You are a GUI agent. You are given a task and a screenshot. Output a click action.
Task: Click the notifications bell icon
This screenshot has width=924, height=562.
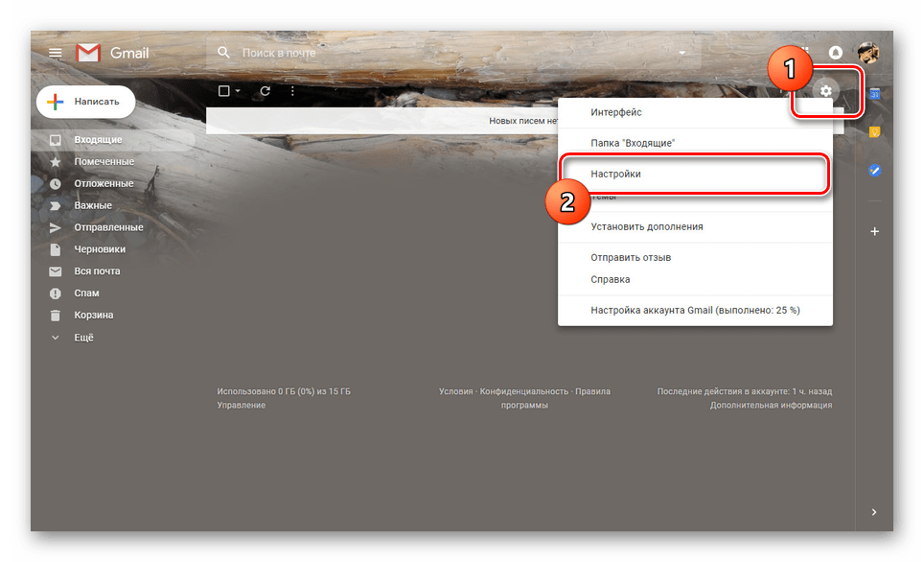836,53
